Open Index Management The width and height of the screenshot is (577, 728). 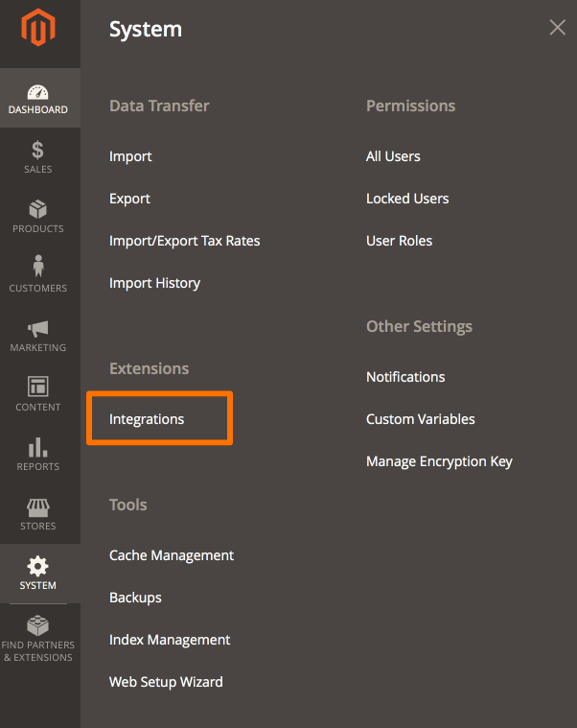coord(170,640)
